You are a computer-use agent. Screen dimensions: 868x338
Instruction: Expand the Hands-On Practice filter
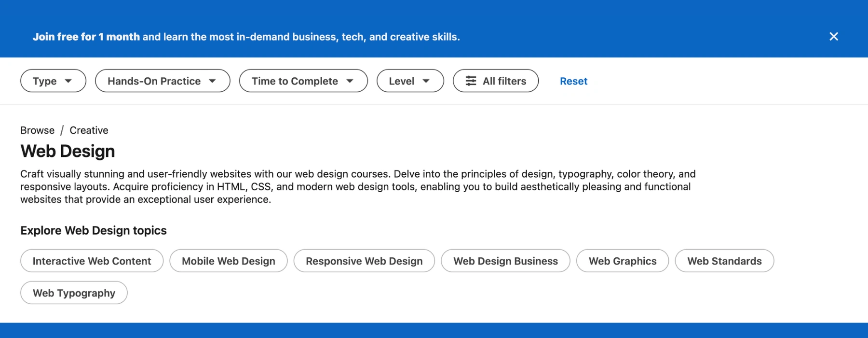click(x=162, y=81)
